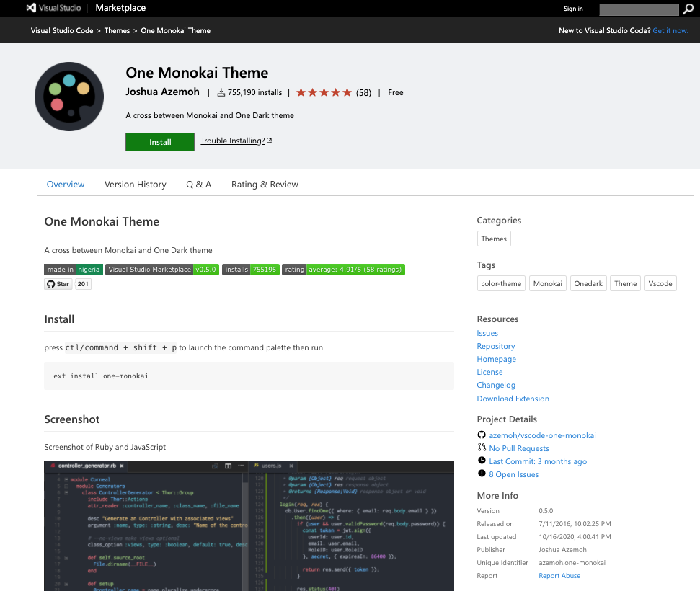Click the (58) ratings count

(x=363, y=92)
